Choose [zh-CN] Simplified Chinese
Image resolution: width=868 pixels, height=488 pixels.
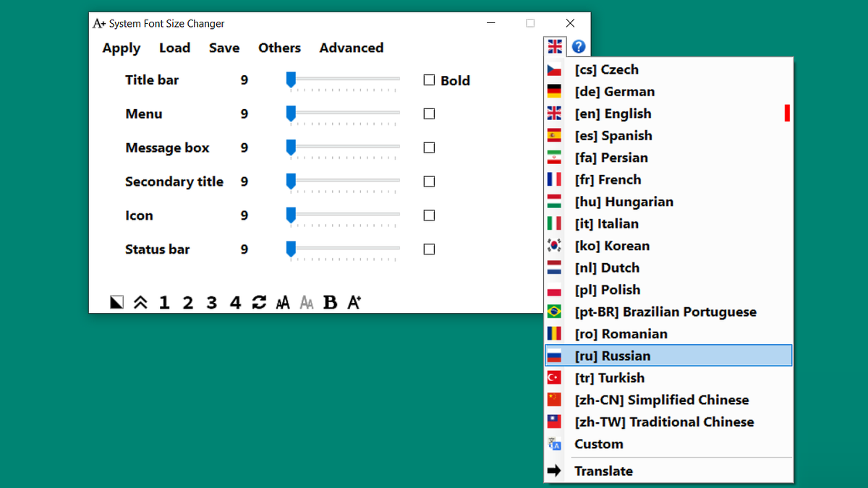click(668, 400)
